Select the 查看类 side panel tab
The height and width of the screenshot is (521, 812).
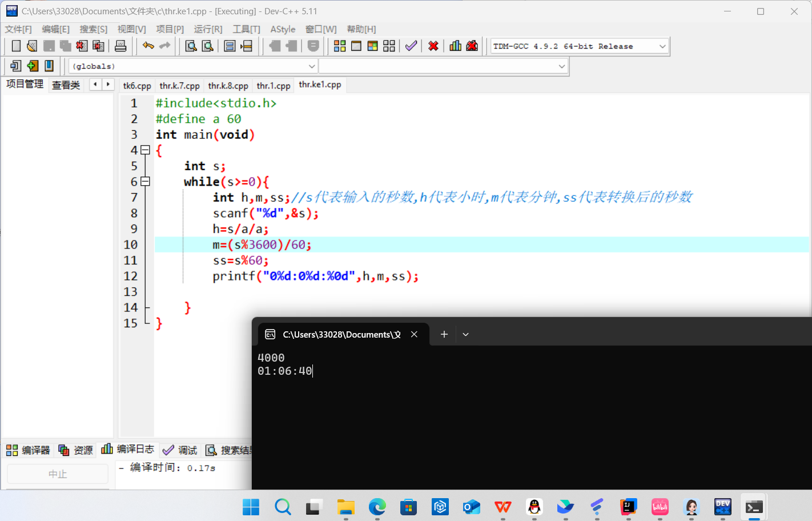point(66,85)
